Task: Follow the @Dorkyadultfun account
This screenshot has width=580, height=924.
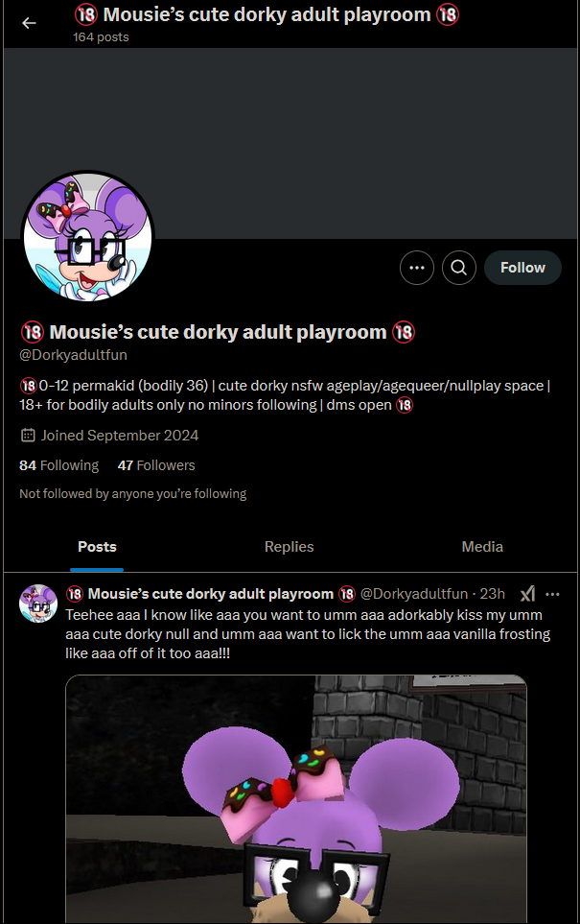Action: tap(522, 268)
